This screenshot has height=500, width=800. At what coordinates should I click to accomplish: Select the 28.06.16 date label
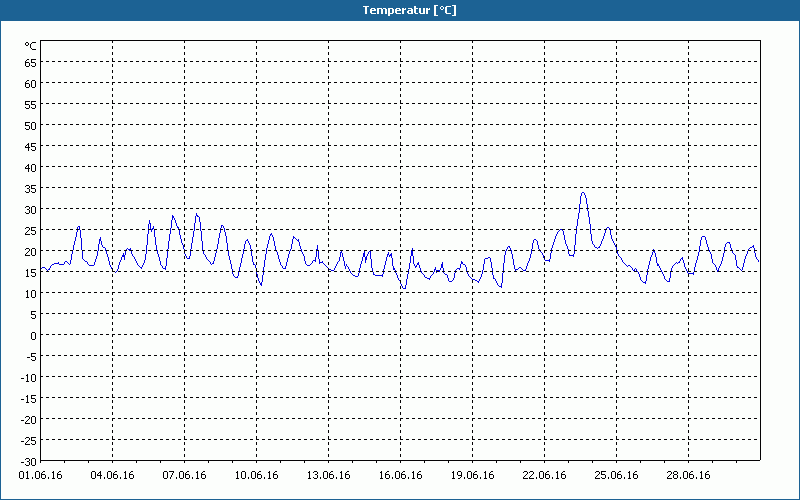[689, 476]
